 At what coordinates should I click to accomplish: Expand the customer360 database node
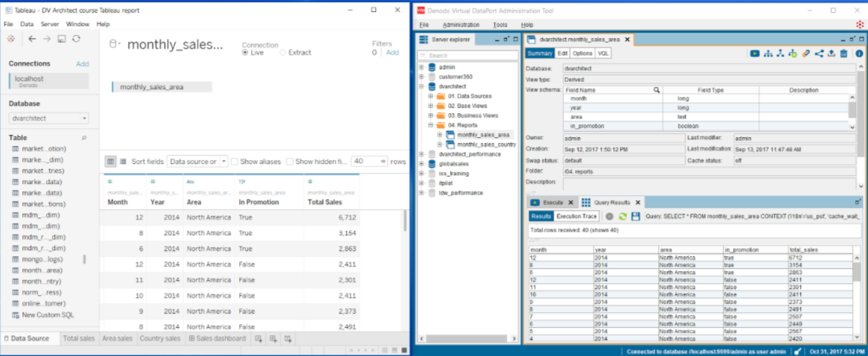(421, 77)
